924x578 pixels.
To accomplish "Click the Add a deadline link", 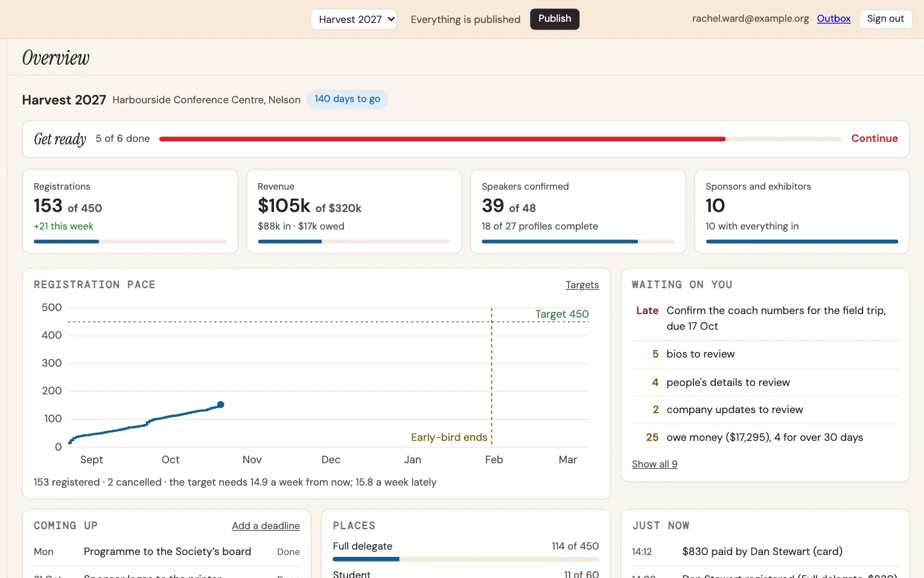I will 266,526.
